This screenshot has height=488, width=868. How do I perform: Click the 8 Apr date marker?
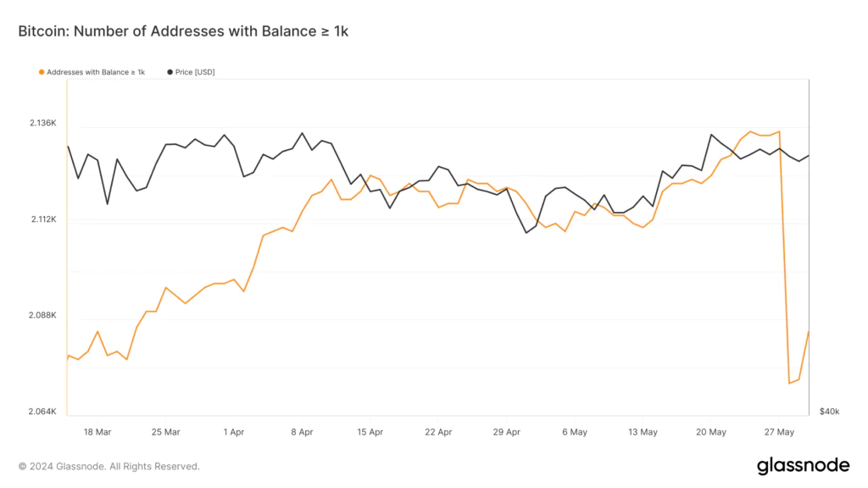pos(302,432)
